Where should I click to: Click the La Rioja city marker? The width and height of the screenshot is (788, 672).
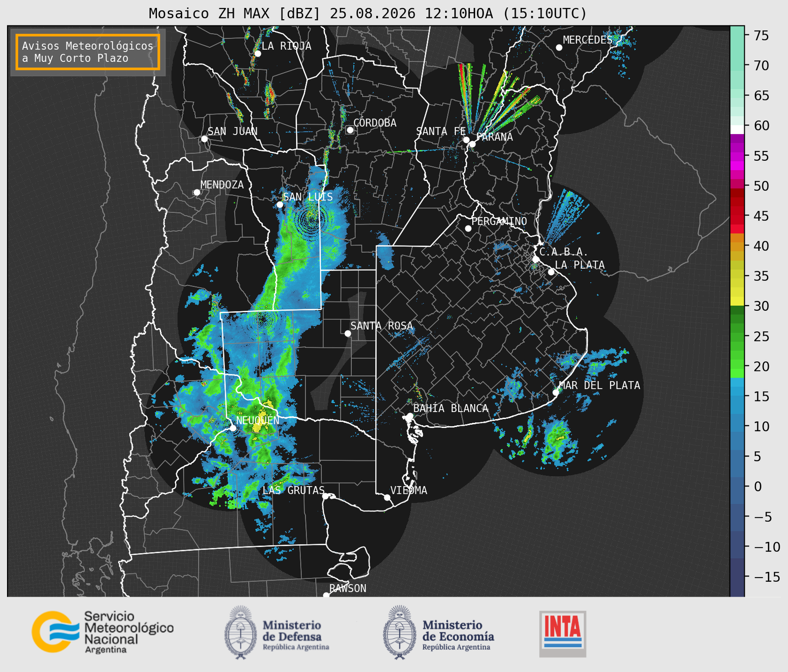257,54
